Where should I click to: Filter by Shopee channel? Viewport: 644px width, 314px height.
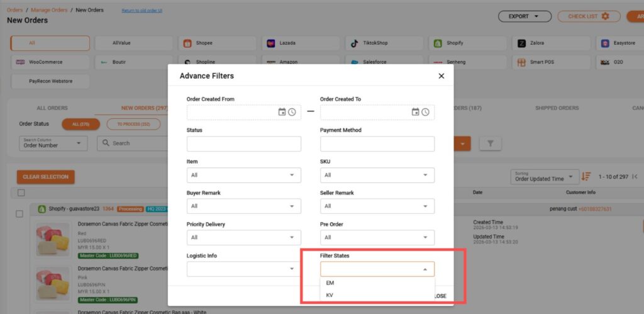tap(217, 43)
